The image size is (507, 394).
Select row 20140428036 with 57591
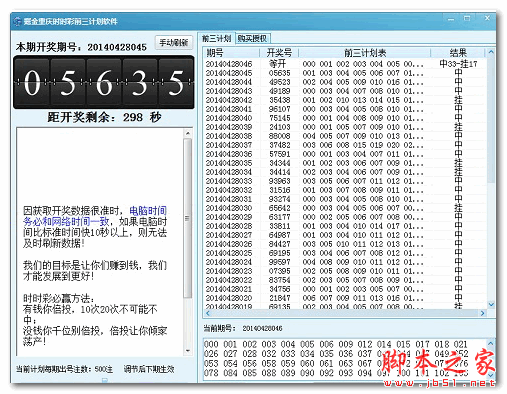click(345, 154)
